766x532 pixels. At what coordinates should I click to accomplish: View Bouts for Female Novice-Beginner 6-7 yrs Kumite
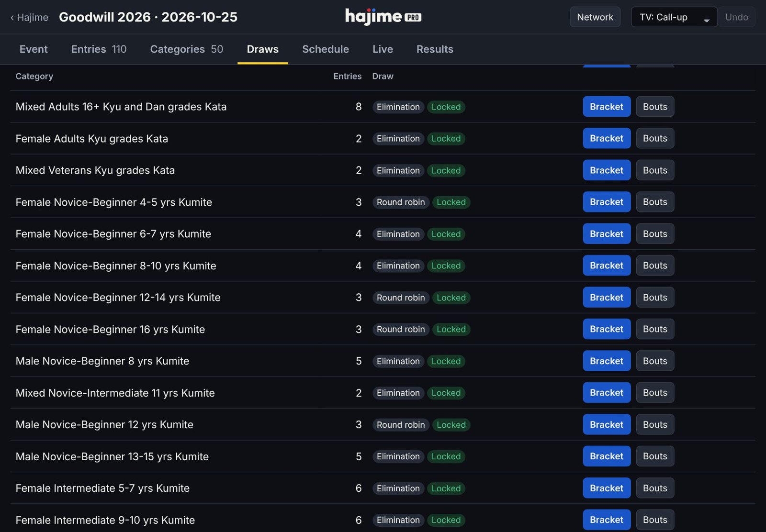click(x=655, y=234)
